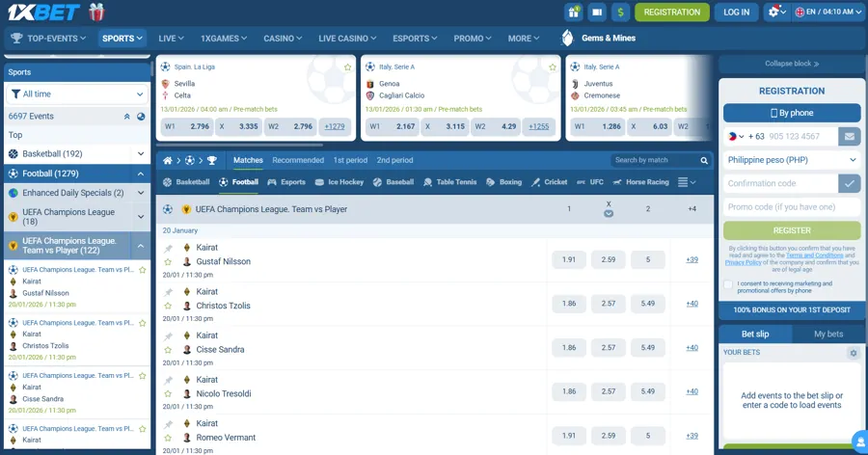The width and height of the screenshot is (868, 455).
Task: Click the home icon in breadcrumb bar
Action: [x=167, y=161]
